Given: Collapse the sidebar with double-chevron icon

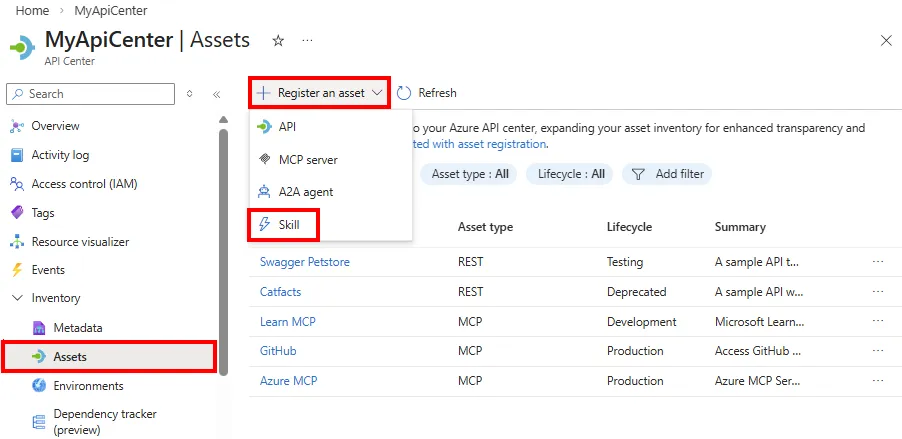Looking at the screenshot, I should point(216,94).
